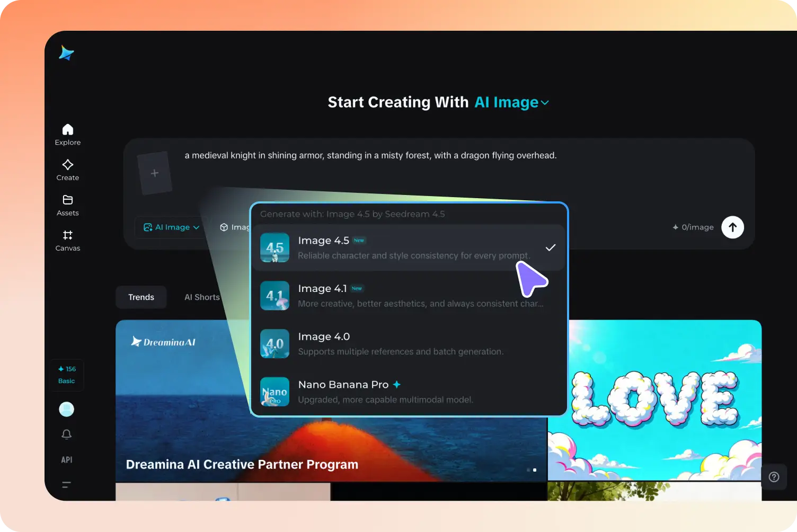Screen dimensions: 797x532
Task: Select Image 4.1 model option
Action: (408, 296)
